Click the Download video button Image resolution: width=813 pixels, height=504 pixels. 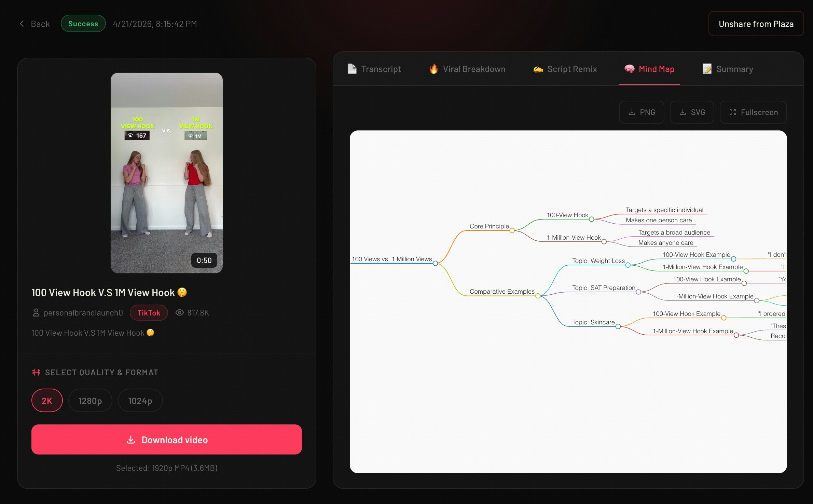167,439
